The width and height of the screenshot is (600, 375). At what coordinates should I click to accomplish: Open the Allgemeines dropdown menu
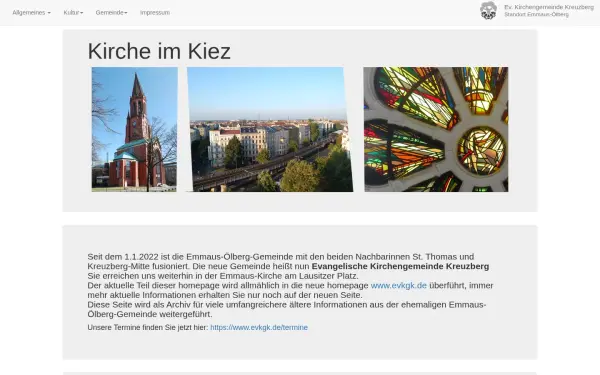[x=31, y=13]
